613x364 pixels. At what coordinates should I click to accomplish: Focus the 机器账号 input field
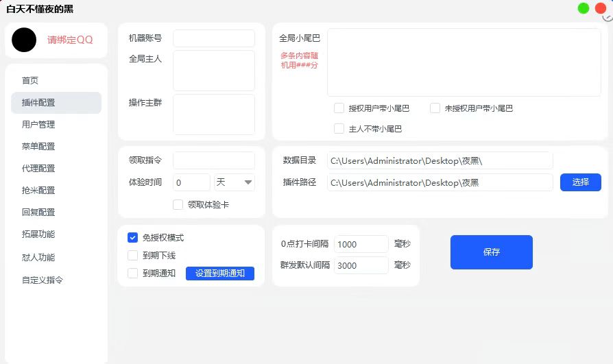coord(213,38)
